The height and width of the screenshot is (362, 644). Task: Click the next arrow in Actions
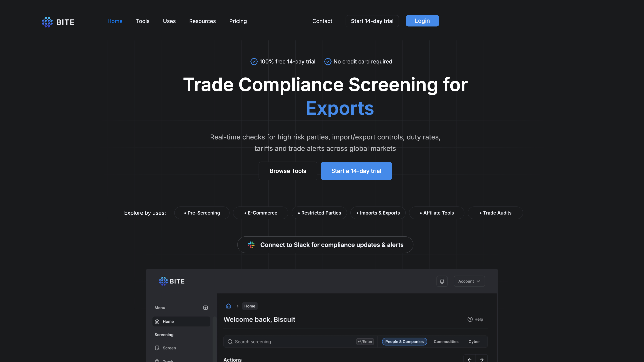[481, 359]
